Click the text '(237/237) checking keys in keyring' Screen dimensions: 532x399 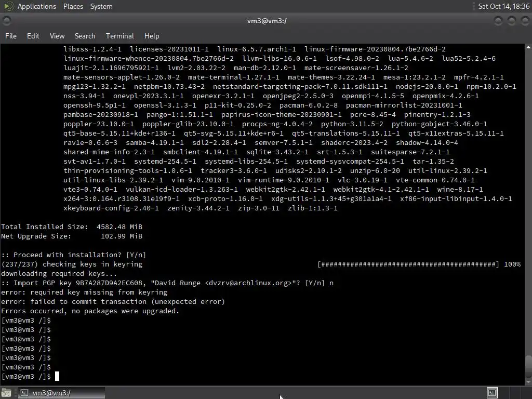[72, 264]
